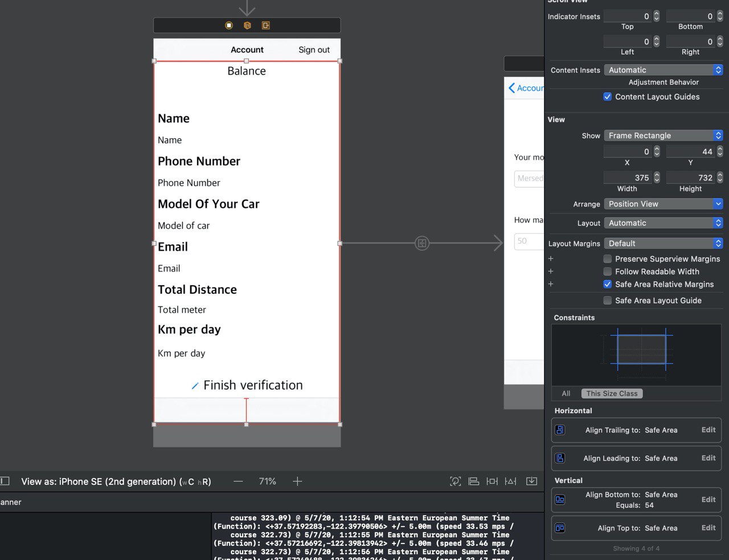Select the Exit icon in scene dock
729x560 pixels.
pos(265,26)
